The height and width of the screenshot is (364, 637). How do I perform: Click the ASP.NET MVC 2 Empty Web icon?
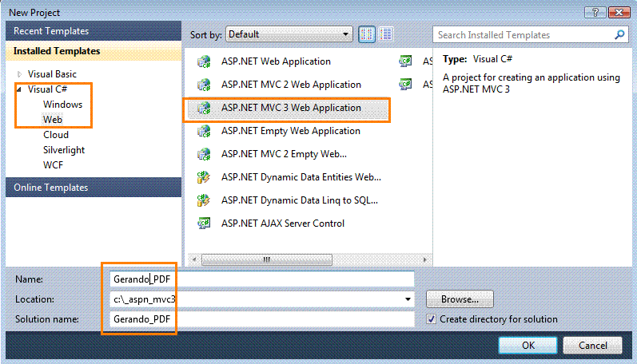click(x=204, y=154)
